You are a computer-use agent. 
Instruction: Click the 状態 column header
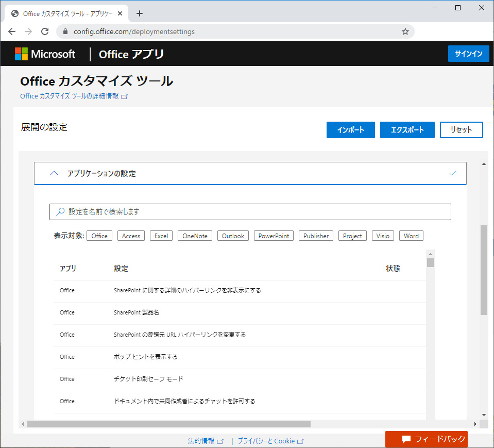(393, 268)
